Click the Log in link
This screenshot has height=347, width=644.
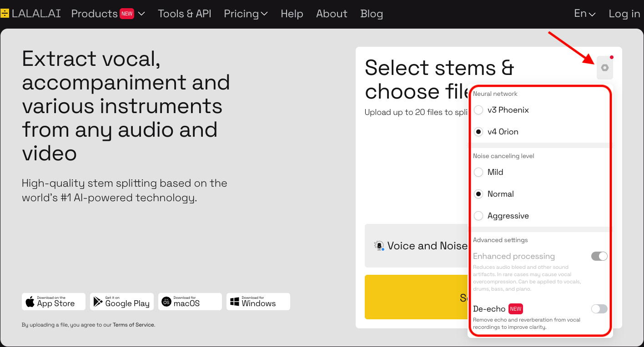pos(624,14)
